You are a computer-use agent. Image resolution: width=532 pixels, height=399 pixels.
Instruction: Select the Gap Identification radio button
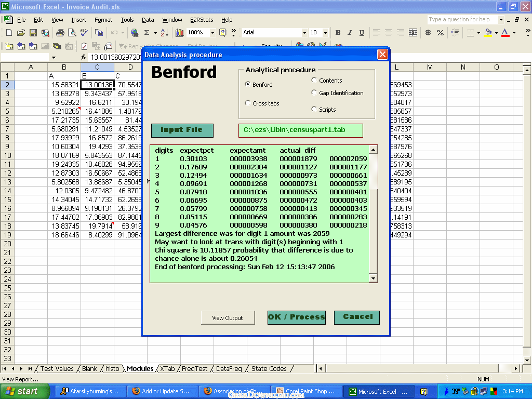[x=314, y=92]
